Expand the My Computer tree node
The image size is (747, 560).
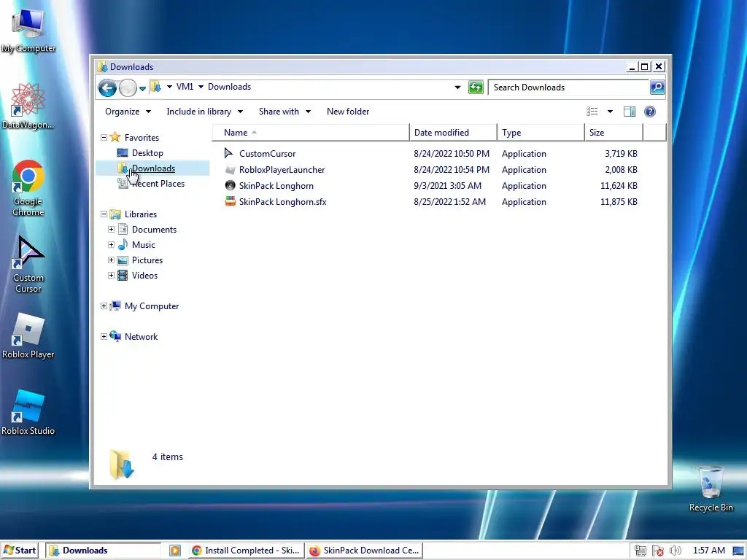pyautogui.click(x=104, y=306)
